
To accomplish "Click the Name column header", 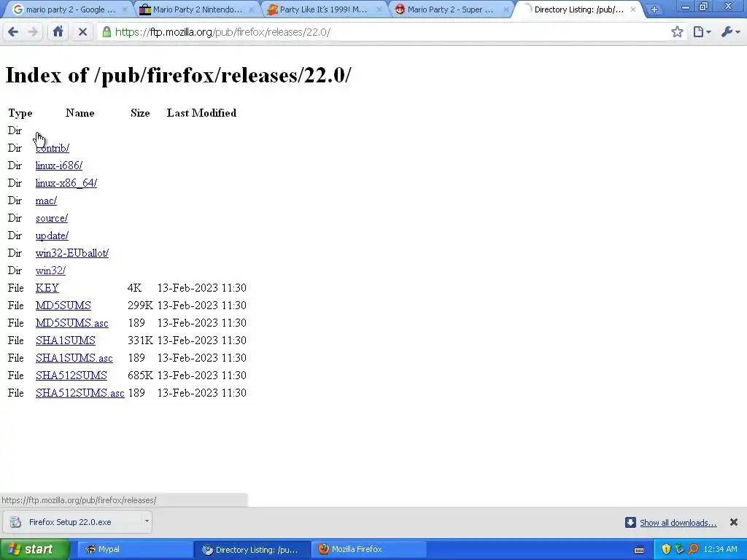I will [x=80, y=113].
